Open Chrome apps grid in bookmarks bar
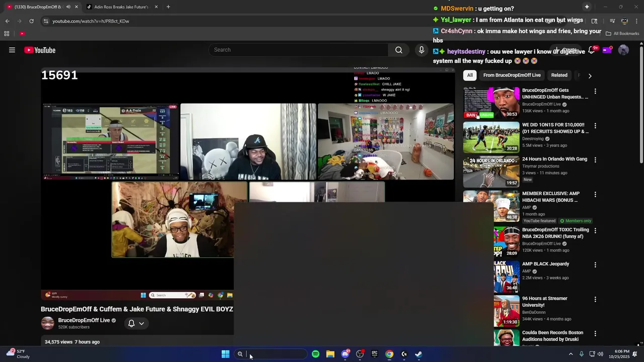Image resolution: width=644 pixels, height=362 pixels. coord(7,34)
